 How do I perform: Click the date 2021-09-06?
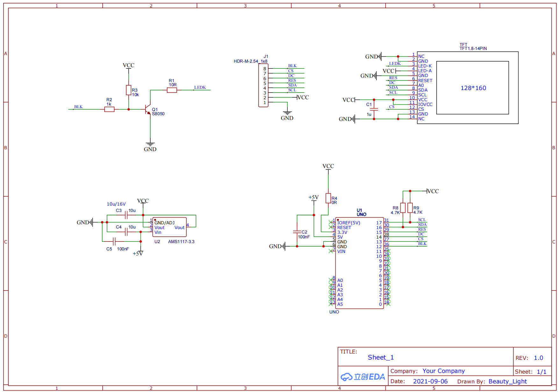point(430,381)
